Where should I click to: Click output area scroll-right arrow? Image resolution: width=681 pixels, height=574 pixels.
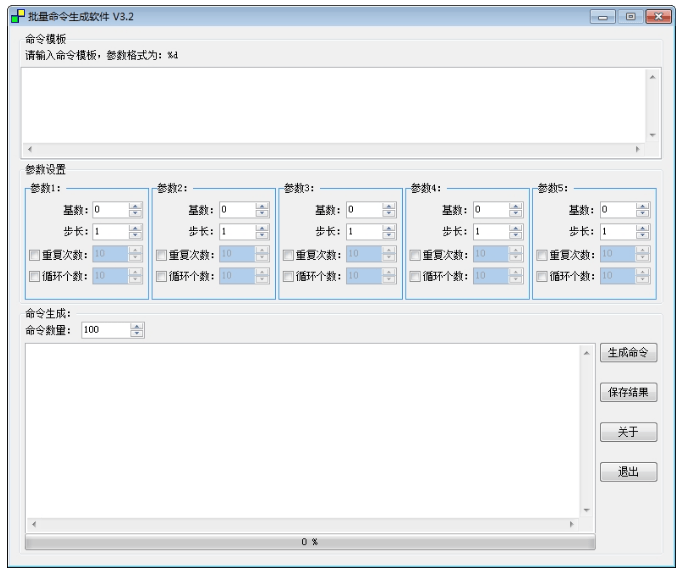point(572,524)
